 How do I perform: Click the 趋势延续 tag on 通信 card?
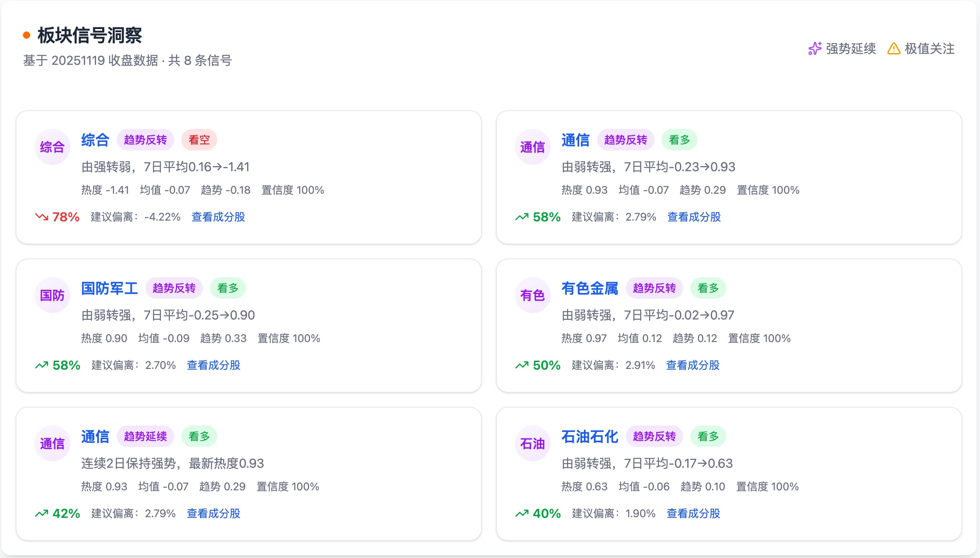(145, 437)
